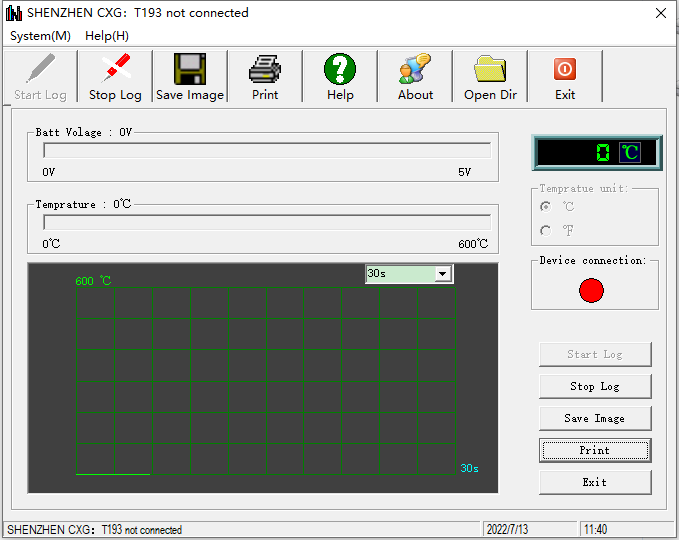Click the side panel Start Log button
This screenshot has width=679, height=540.
595,354
